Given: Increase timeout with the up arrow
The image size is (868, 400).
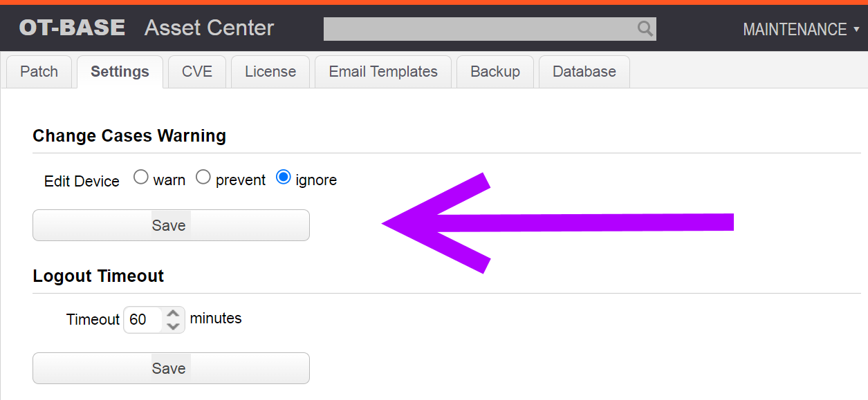Looking at the screenshot, I should pyautogui.click(x=174, y=313).
